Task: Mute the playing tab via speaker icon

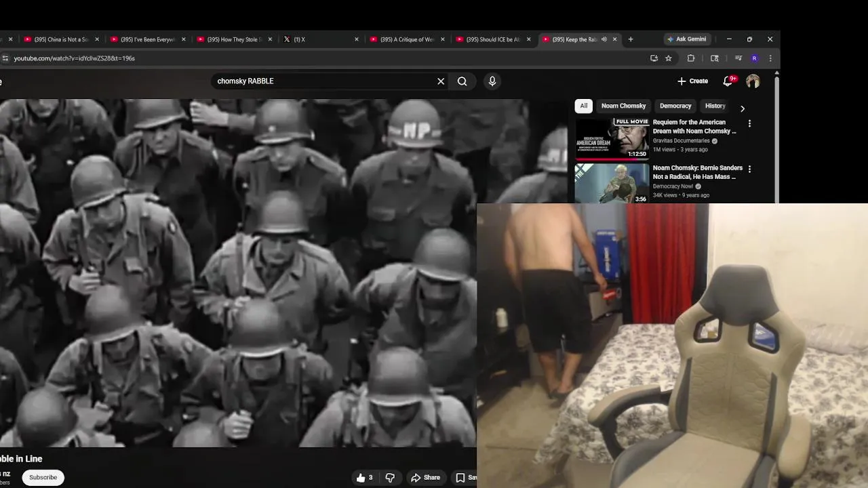Action: (604, 39)
